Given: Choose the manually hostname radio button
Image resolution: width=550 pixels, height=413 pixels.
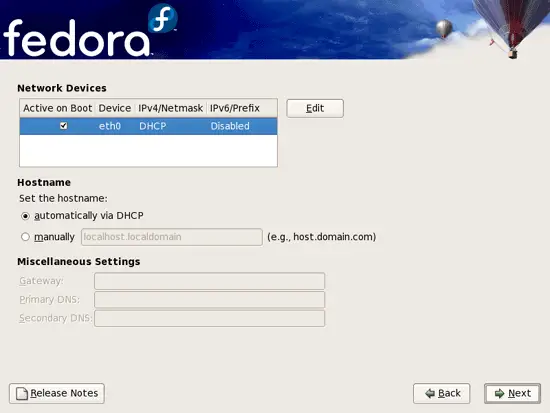Looking at the screenshot, I should coord(25,237).
